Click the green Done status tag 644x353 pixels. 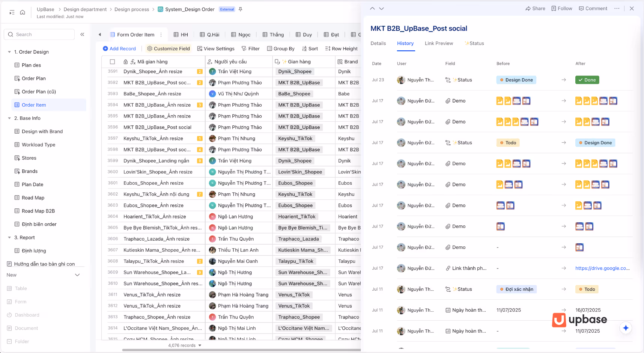[x=587, y=80]
